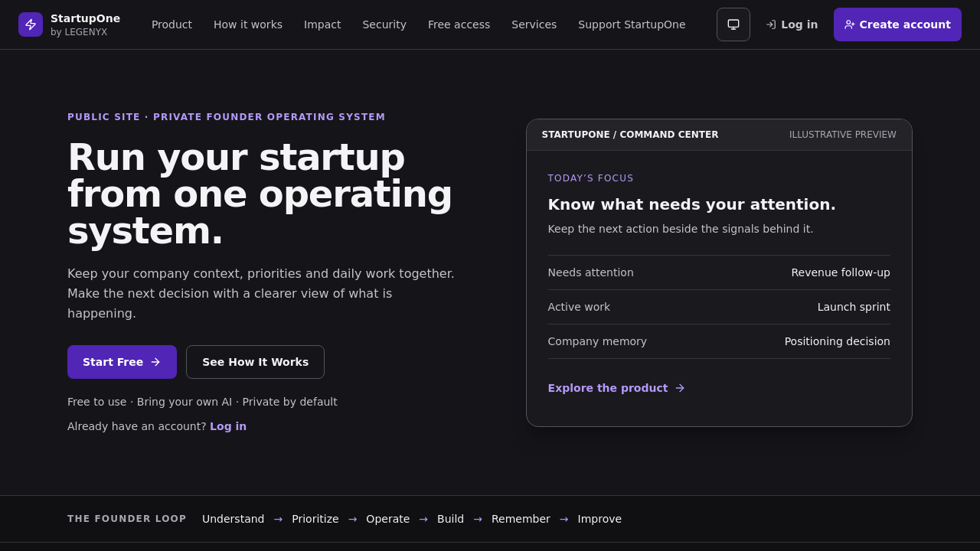980x551 pixels.
Task: Click the Know what needs your attention heading
Action: 692,204
